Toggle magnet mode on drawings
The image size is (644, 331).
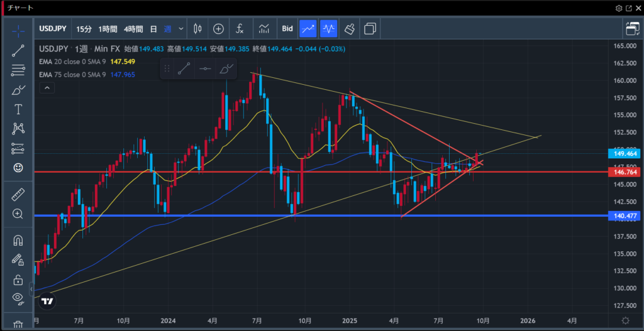18,241
